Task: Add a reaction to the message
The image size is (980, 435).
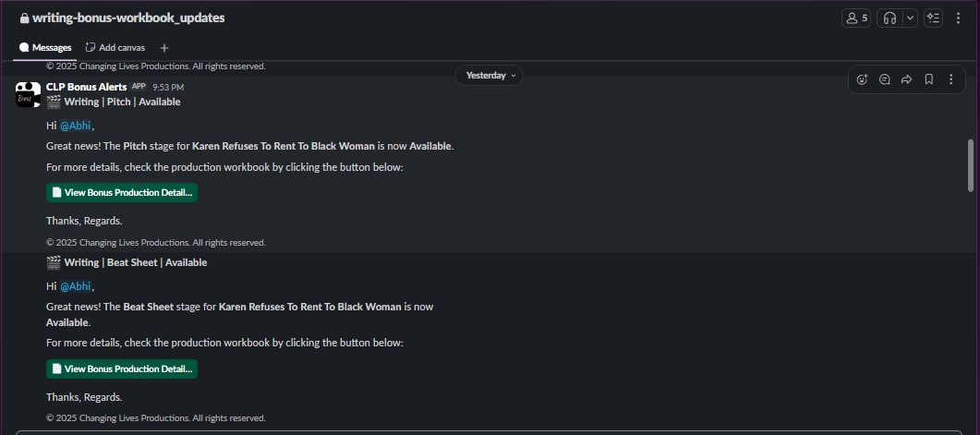Action: tap(862, 79)
